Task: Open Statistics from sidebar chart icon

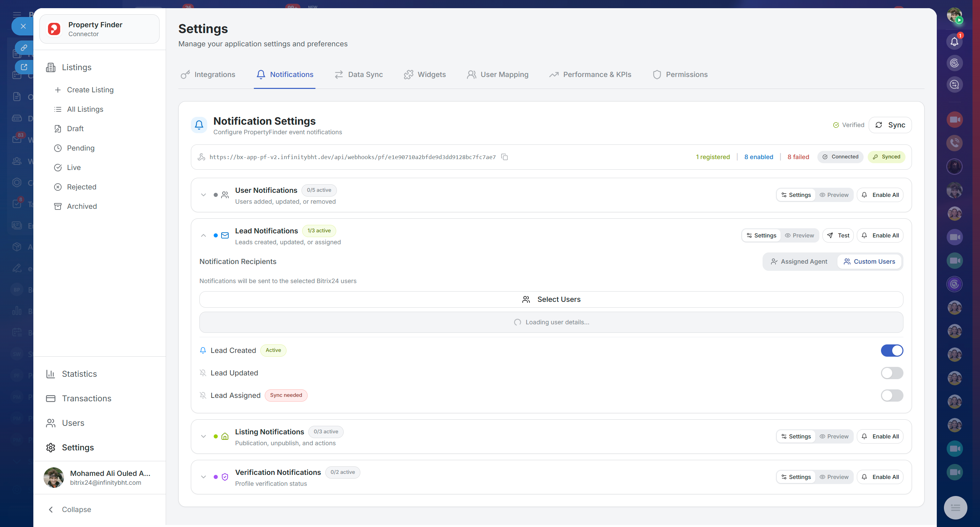Action: [51, 374]
